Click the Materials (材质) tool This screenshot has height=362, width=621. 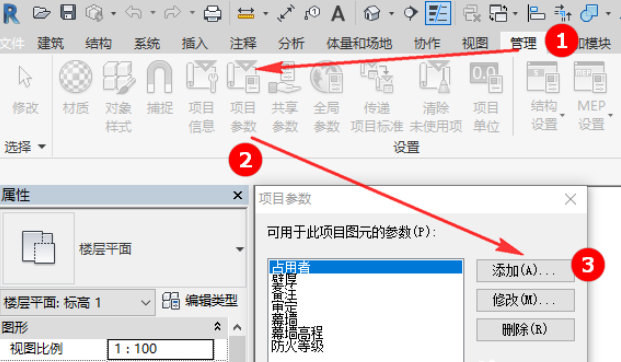point(76,88)
